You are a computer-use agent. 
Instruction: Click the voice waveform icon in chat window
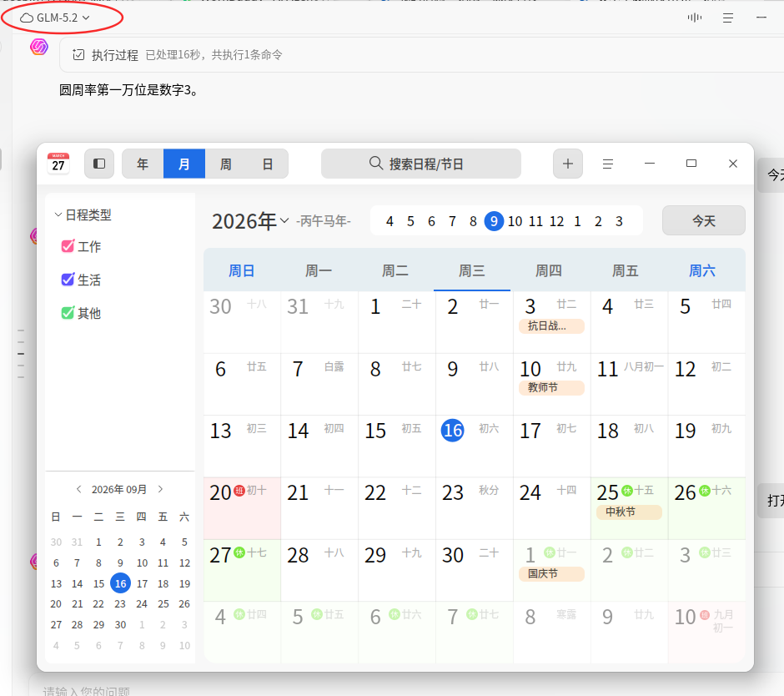[695, 18]
